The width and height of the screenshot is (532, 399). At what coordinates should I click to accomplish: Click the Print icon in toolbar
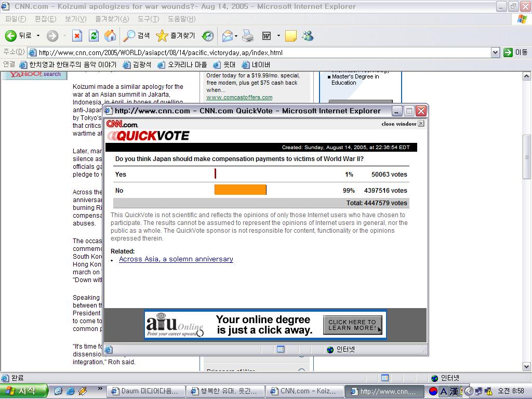point(248,36)
